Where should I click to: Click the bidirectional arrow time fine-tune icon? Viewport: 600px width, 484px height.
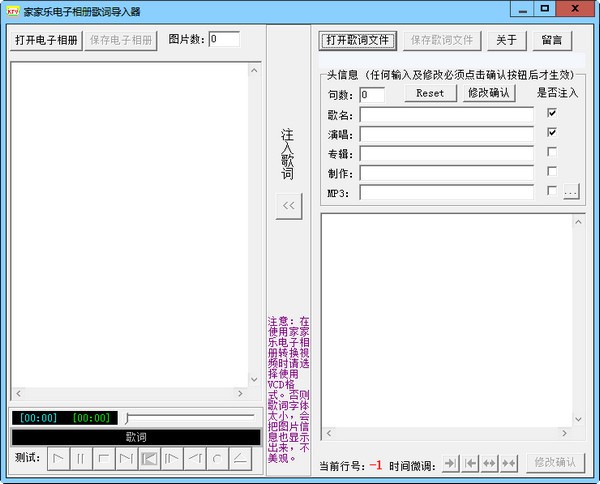coord(489,463)
